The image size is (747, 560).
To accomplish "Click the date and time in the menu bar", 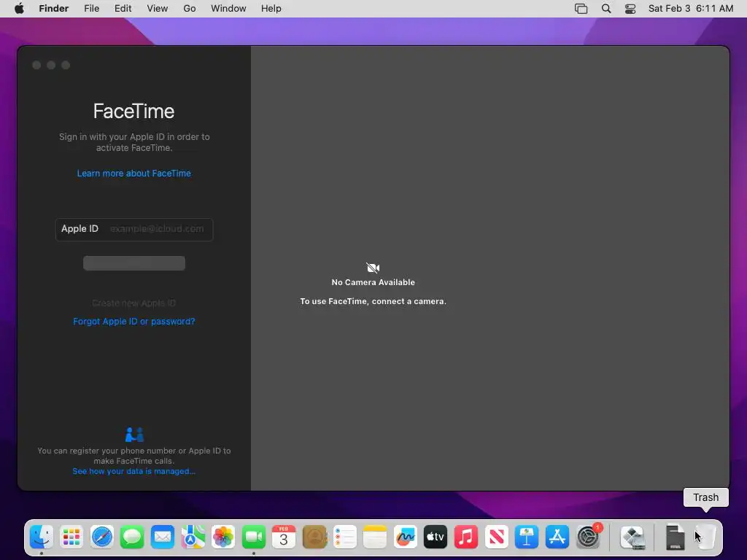I will (691, 9).
